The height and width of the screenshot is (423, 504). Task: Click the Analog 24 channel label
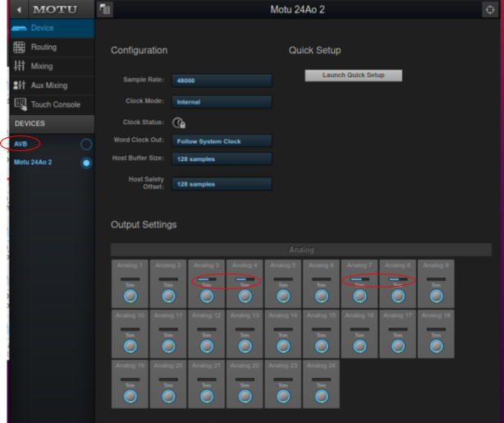(x=321, y=366)
